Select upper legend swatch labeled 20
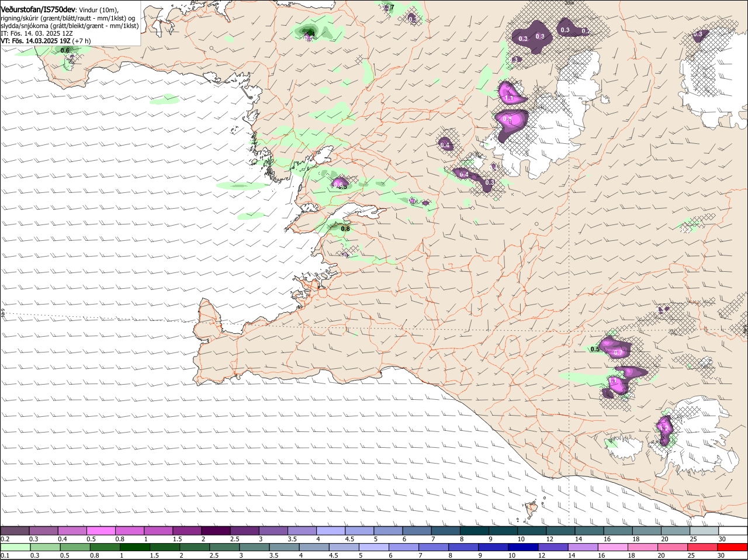The image size is (748, 560). (676, 531)
